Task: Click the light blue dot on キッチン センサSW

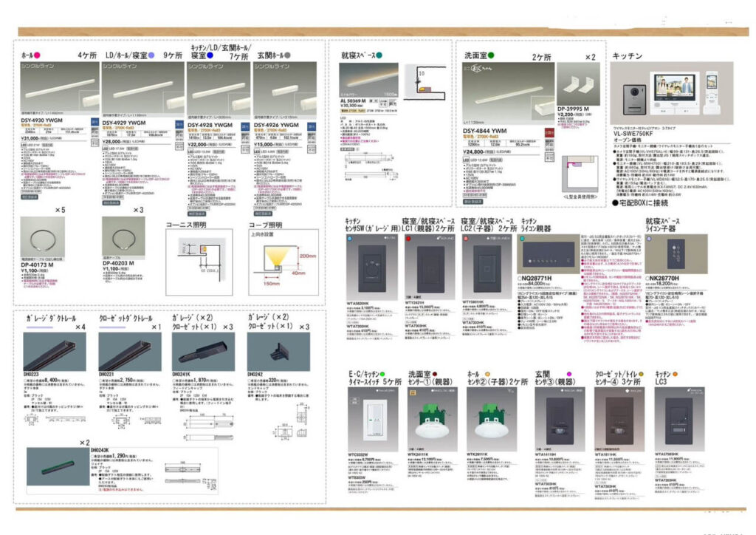Action: coord(350,239)
